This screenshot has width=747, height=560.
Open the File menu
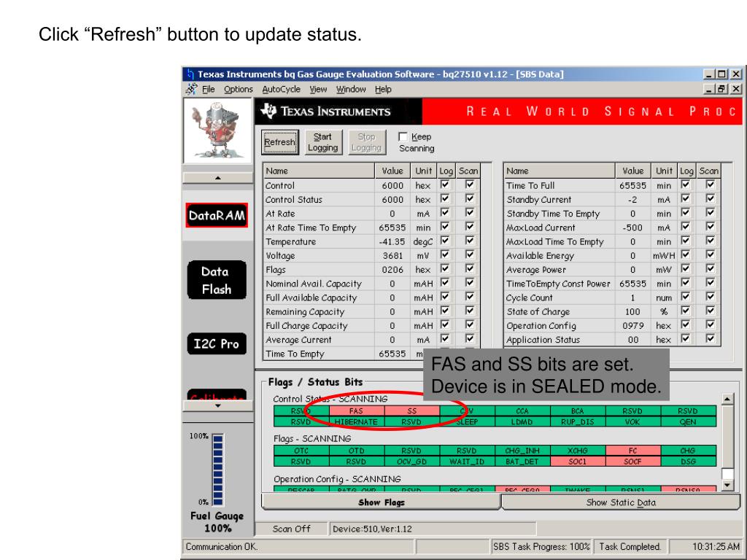click(208, 89)
